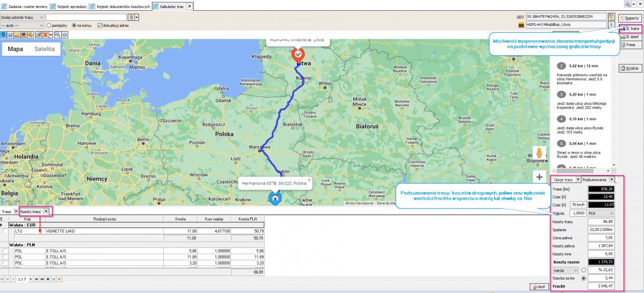Open the top-right window options arrow
Image resolution: width=644 pixels, height=293 pixels.
(x=633, y=3)
